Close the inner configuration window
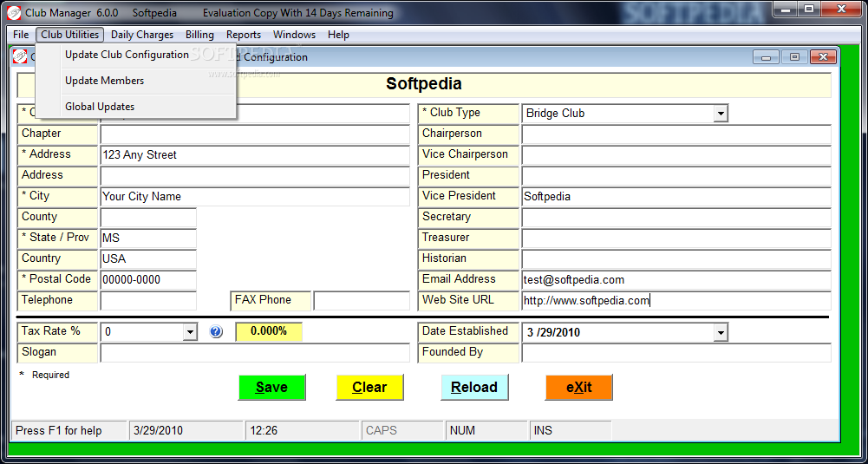The height and width of the screenshot is (464, 868). (823, 57)
